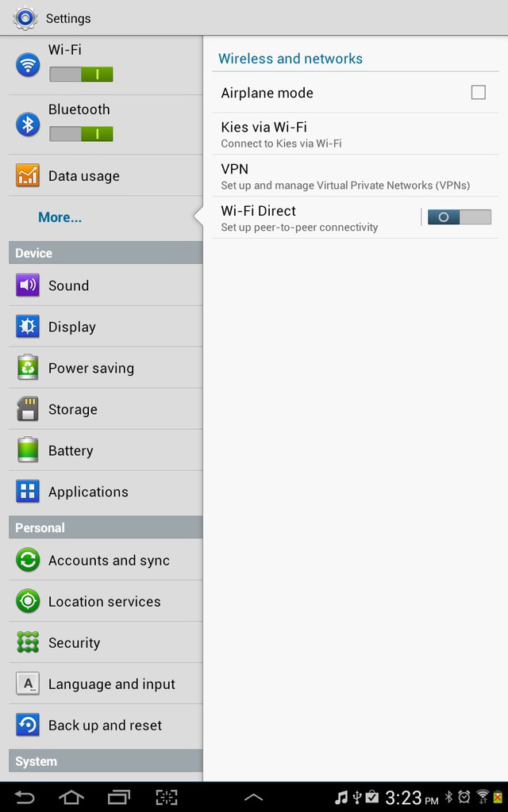This screenshot has height=812, width=508.
Task: Open Sound settings via speaker icon
Action: click(28, 285)
